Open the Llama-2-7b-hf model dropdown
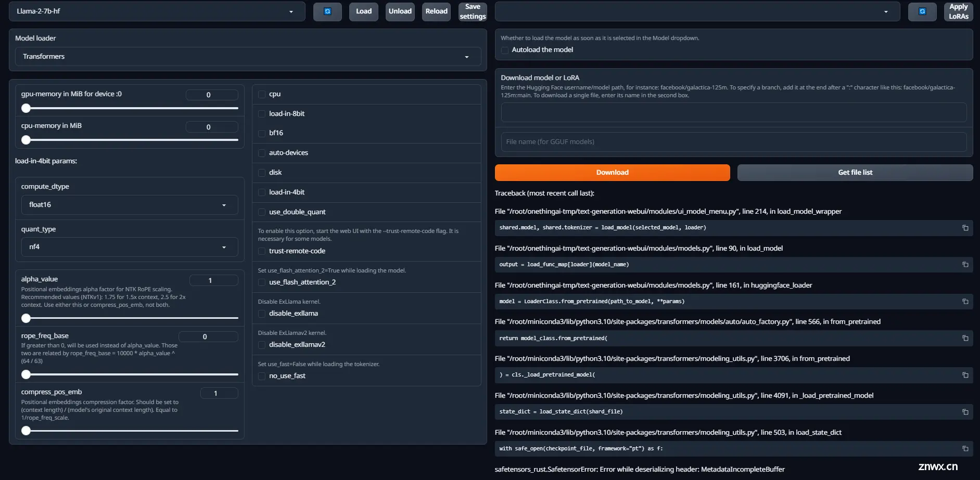The height and width of the screenshot is (480, 980). (x=157, y=11)
